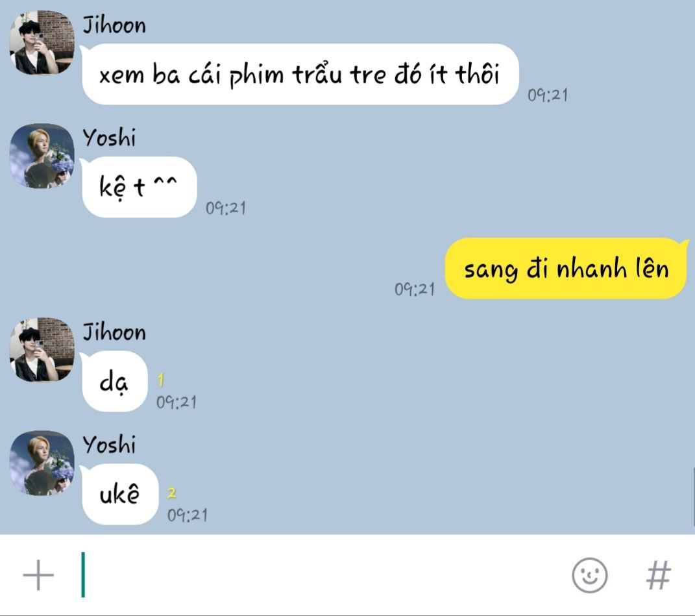Open the plus attachment menu

click(38, 574)
